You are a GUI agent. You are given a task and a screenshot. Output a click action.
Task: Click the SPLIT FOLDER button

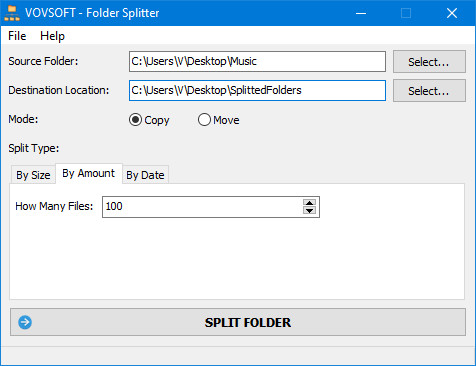coord(238,322)
